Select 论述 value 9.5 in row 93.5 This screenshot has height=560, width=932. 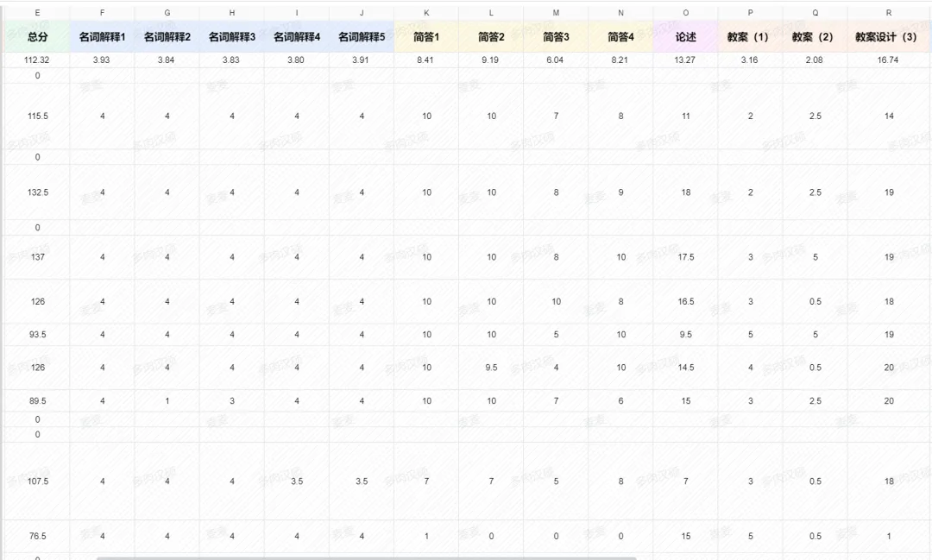coord(686,335)
